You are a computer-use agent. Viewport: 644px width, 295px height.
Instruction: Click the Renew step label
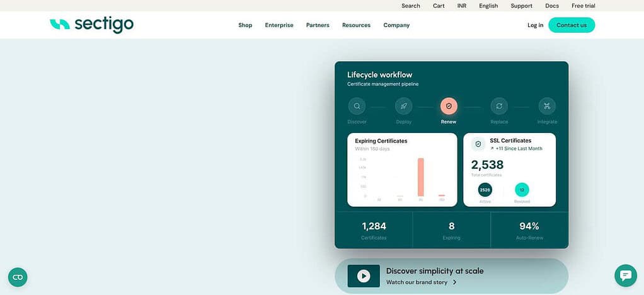tap(449, 122)
